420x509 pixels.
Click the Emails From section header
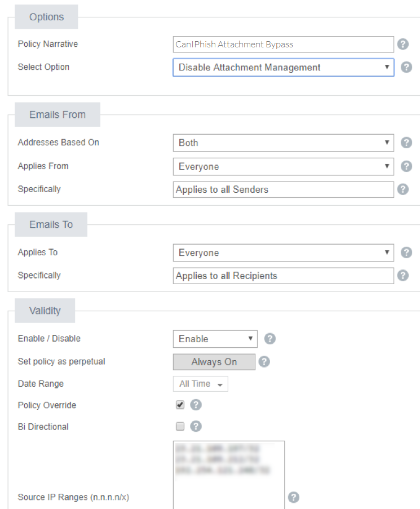(x=57, y=114)
